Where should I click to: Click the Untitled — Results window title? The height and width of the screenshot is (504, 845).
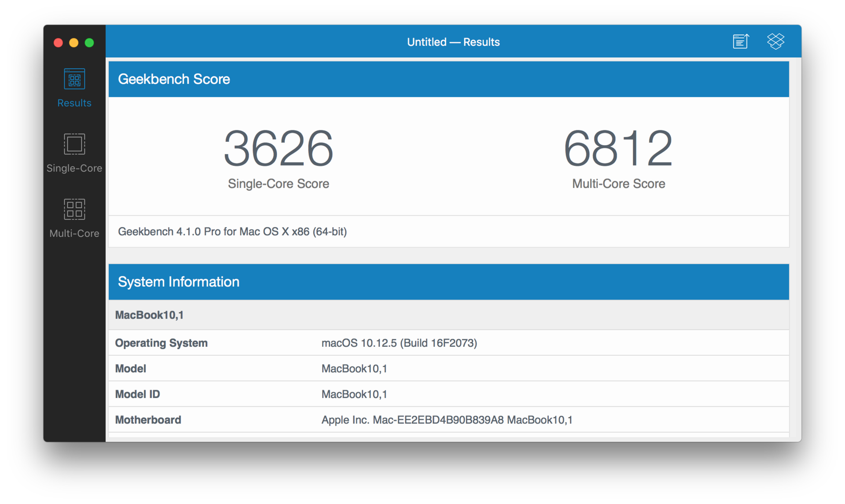[453, 42]
